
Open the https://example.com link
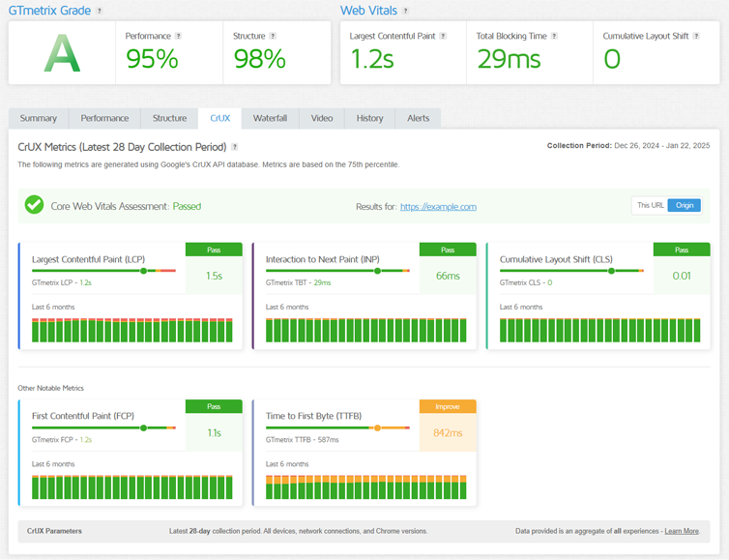tap(438, 207)
